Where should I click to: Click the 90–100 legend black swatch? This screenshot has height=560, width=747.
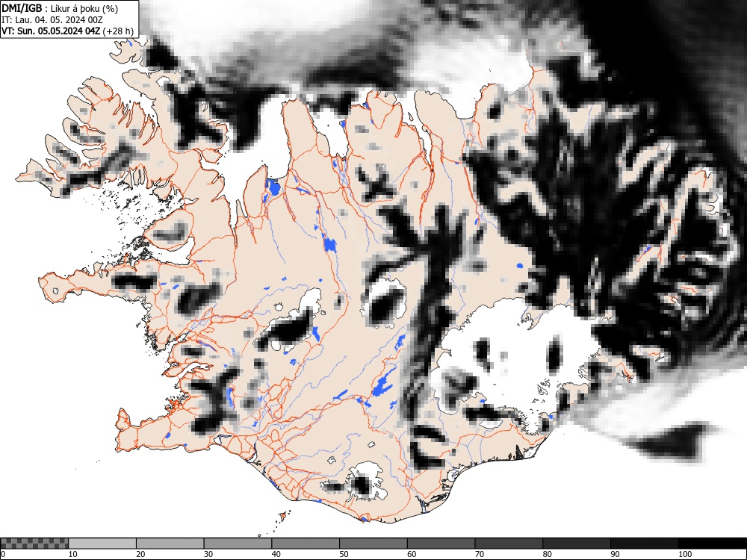(644, 544)
